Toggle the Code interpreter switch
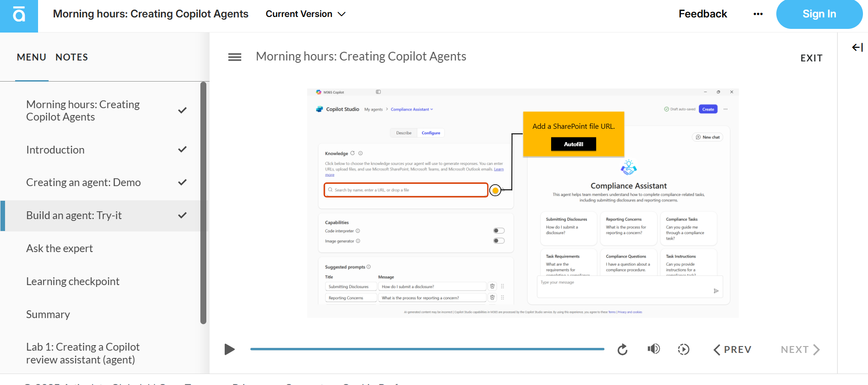Image resolution: width=868 pixels, height=385 pixels. 499,231
